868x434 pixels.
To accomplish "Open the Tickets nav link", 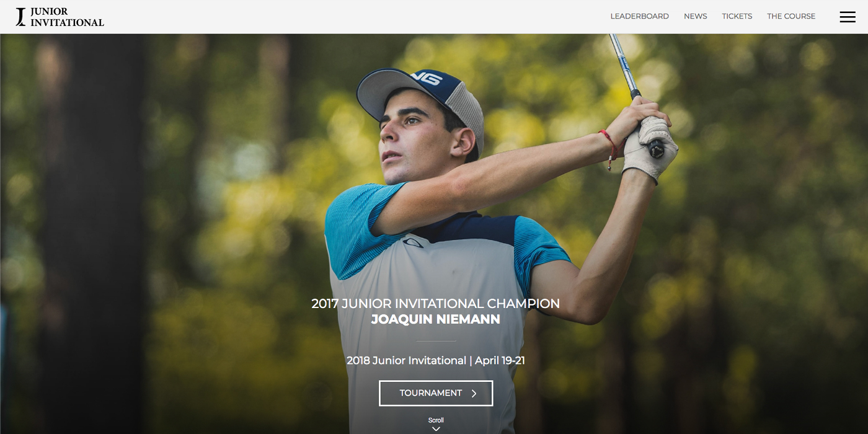I will coord(737,17).
